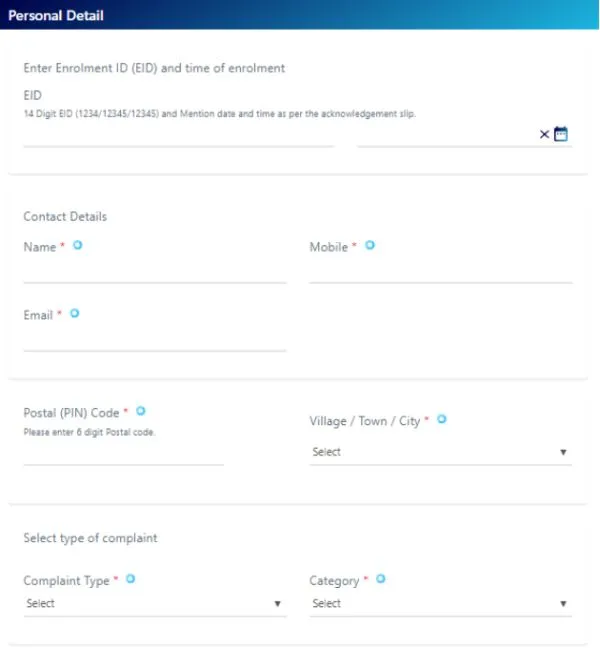The width and height of the screenshot is (600, 648).
Task: Click the Email input field
Action: click(154, 340)
